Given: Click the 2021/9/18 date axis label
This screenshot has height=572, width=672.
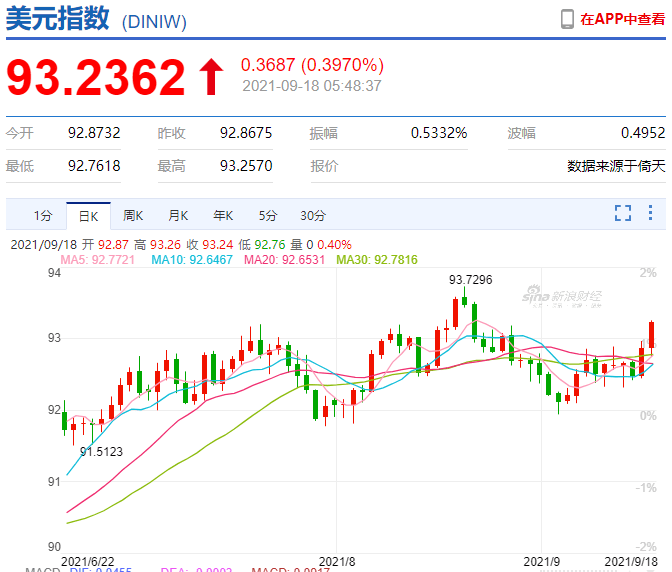Looking at the screenshot, I should click(631, 561).
